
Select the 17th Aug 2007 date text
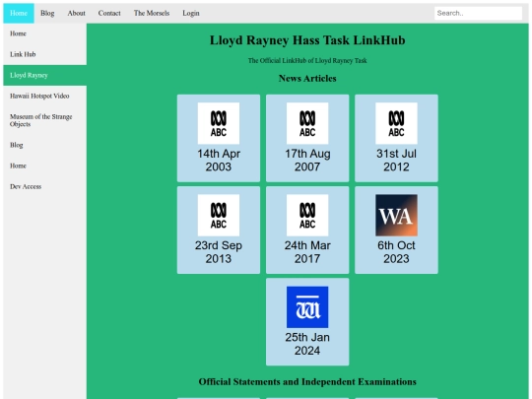pyautogui.click(x=307, y=161)
